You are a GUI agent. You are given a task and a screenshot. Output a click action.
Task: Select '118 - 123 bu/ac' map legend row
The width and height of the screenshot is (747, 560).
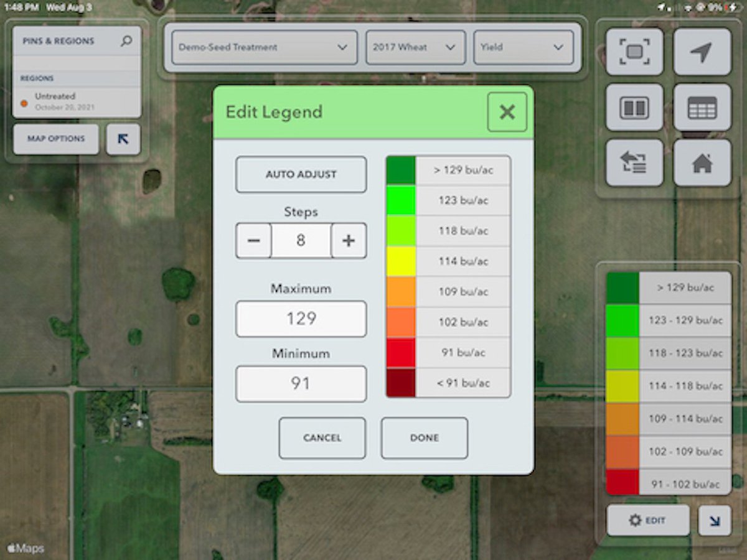tap(669, 353)
